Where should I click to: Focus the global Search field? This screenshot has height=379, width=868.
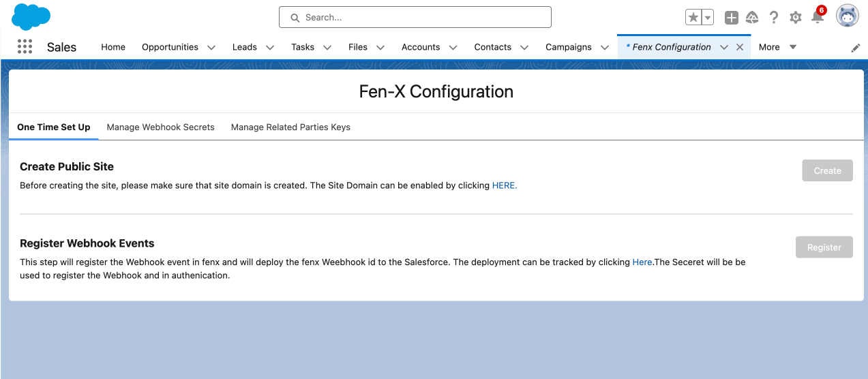(415, 17)
